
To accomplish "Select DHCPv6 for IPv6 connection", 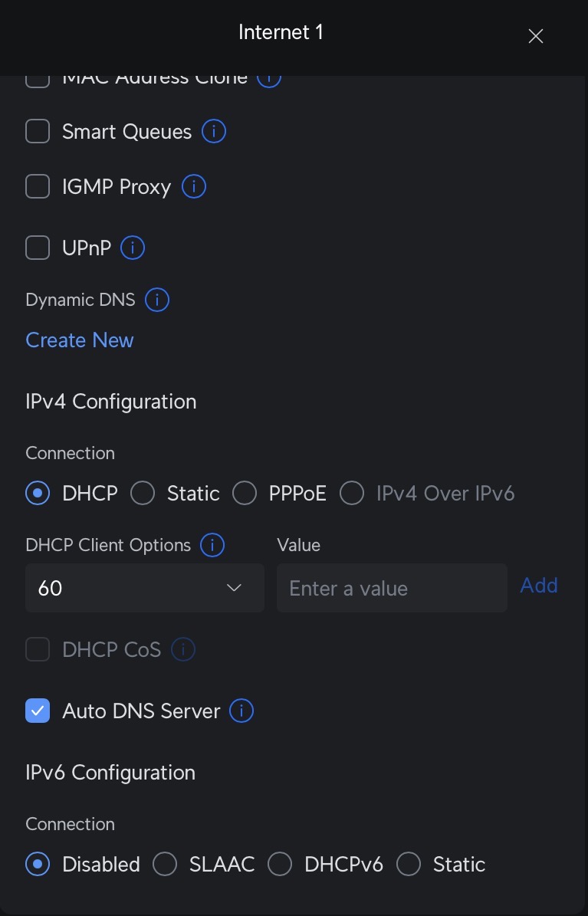I will 280,865.
